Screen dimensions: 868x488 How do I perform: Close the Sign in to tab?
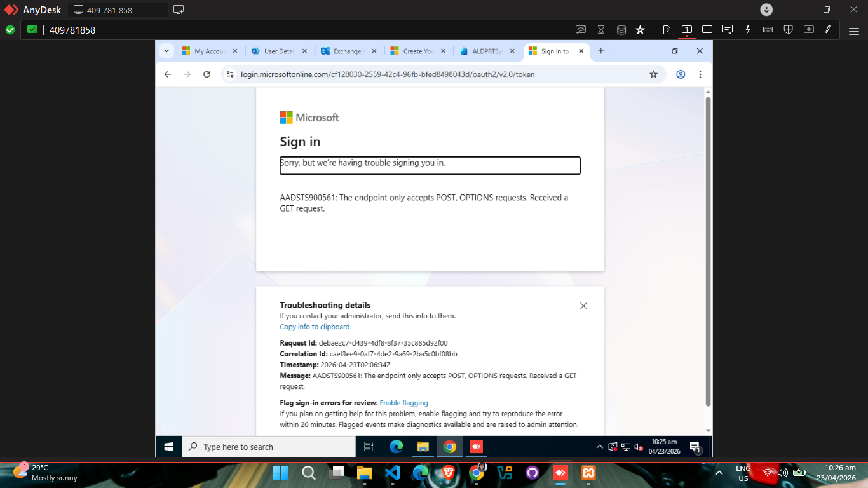(581, 51)
